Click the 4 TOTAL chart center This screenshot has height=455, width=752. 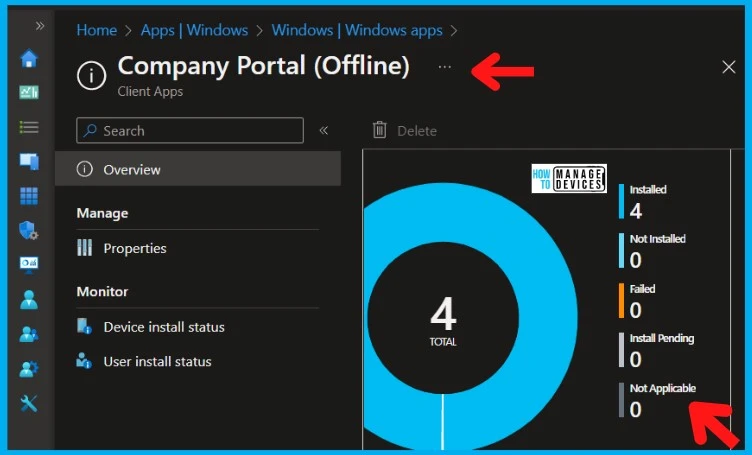(443, 320)
